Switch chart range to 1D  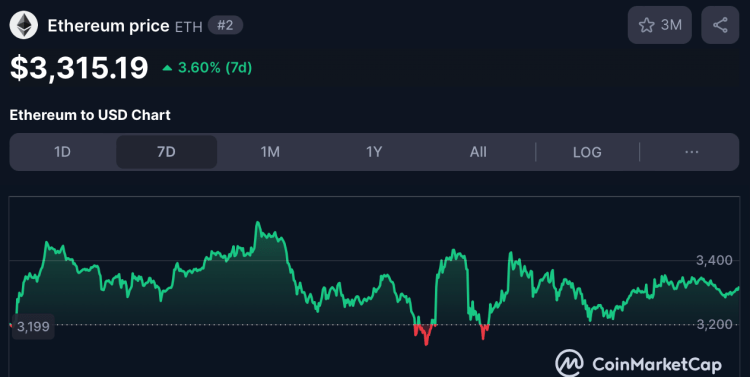[x=62, y=152]
